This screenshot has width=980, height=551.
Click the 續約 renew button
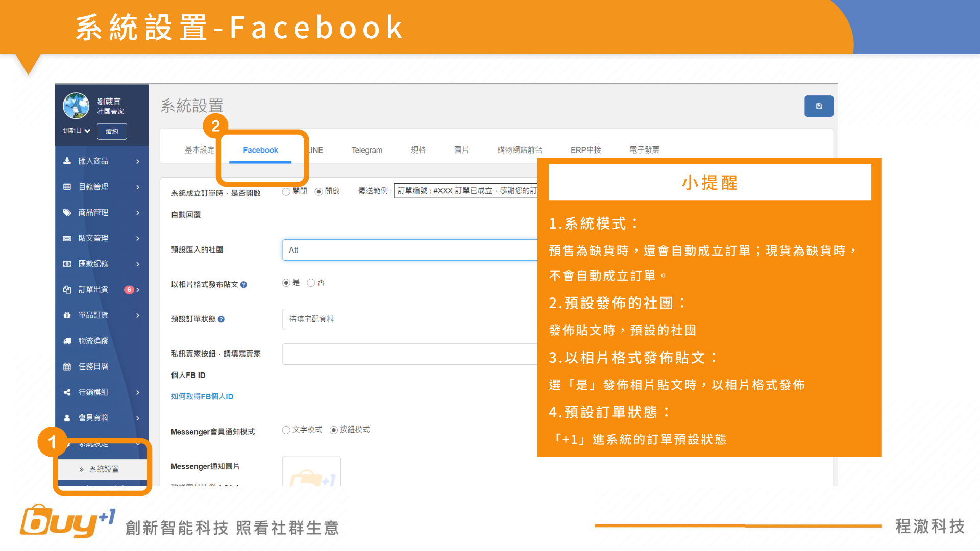tap(112, 132)
